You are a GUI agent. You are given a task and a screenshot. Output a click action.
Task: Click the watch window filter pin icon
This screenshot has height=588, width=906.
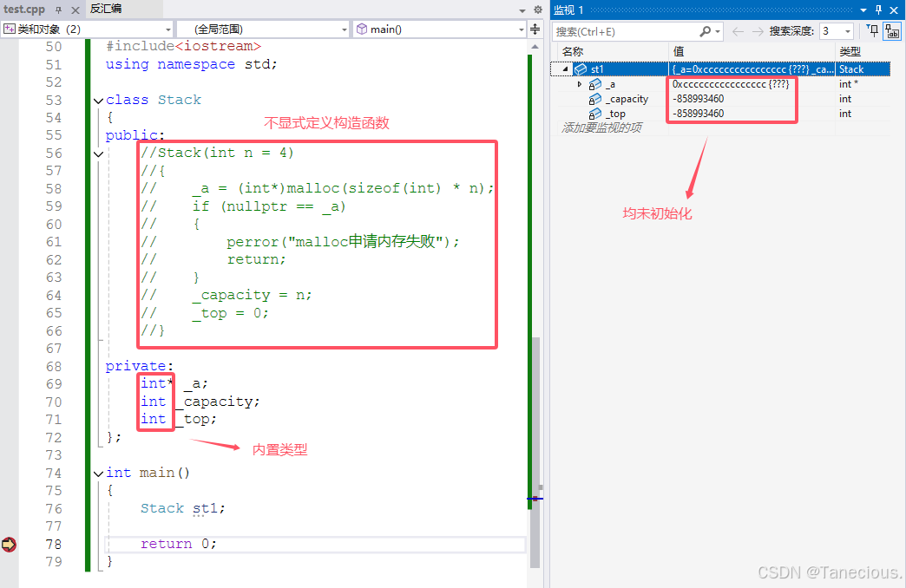(873, 31)
